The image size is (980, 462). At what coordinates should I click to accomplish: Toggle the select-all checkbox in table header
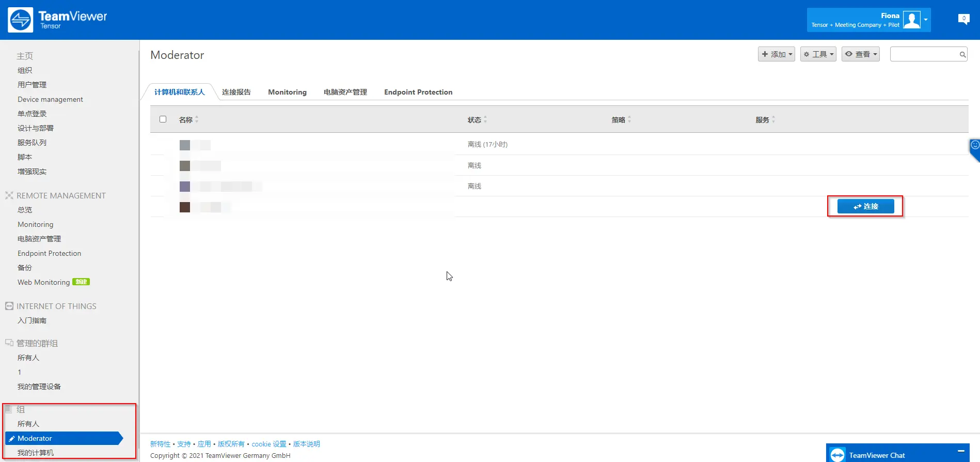pyautogui.click(x=163, y=119)
